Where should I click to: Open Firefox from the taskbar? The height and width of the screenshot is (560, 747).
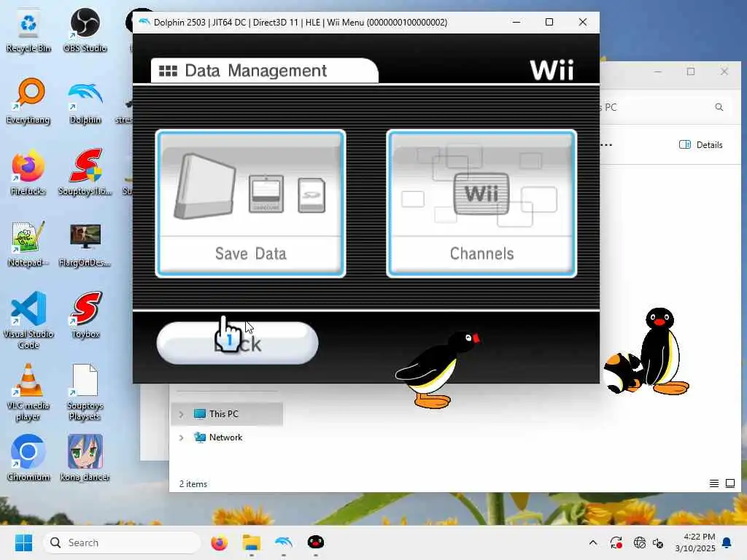pos(219,542)
